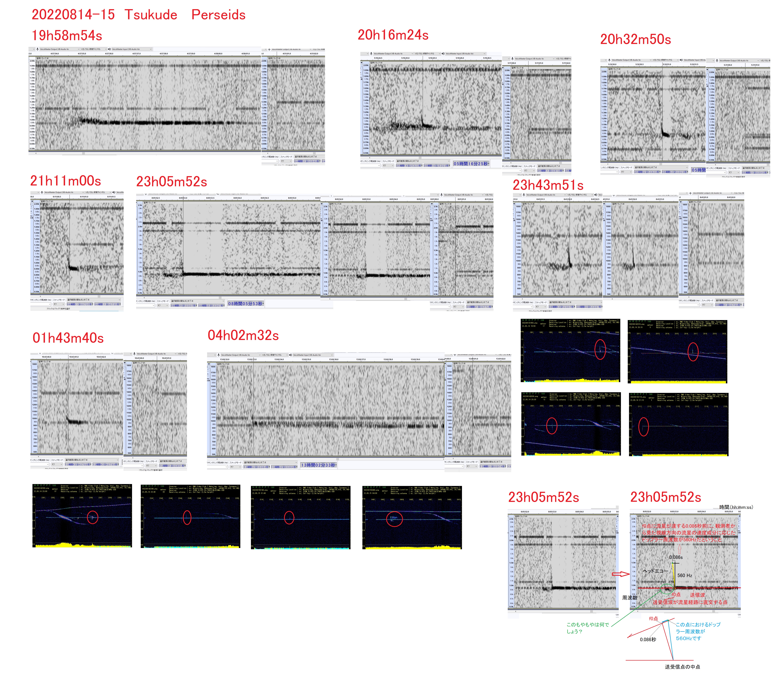The height and width of the screenshot is (699, 784).
Task: Click the microphone icon in the 04h02m32s panel
Action: (x=219, y=355)
